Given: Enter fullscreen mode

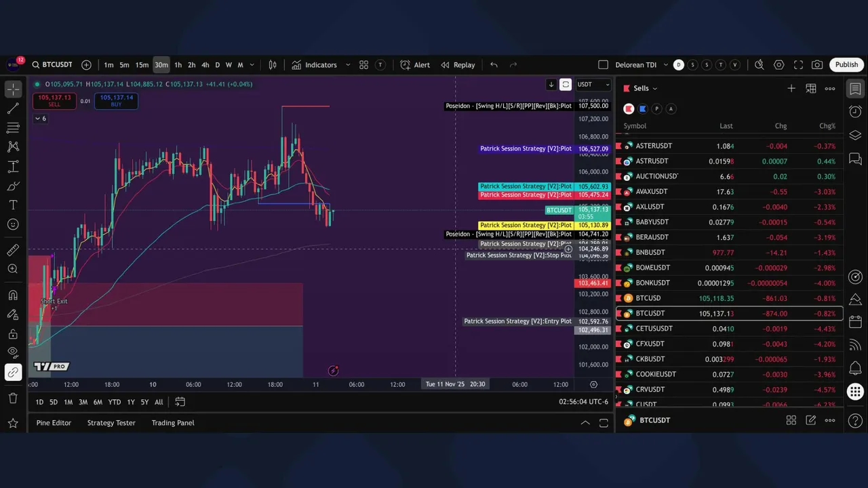Looking at the screenshot, I should pyautogui.click(x=798, y=65).
